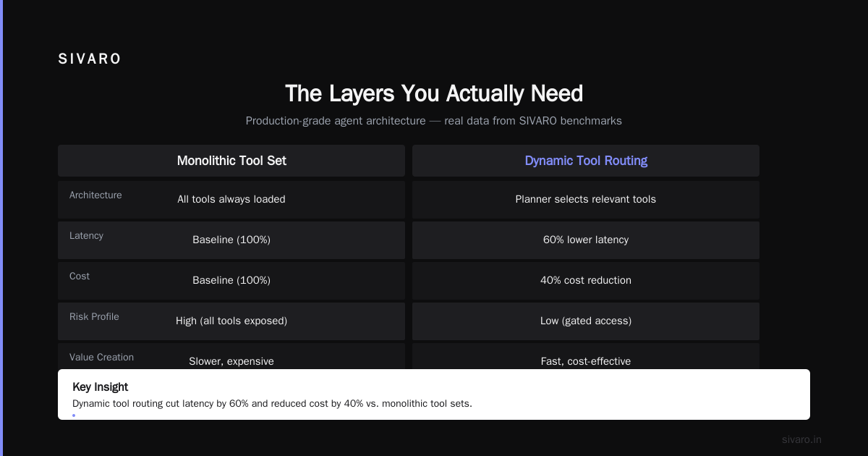Click the '40% cost reduction' cell
Image resolution: width=868 pixels, height=456 pixels.
pos(586,280)
